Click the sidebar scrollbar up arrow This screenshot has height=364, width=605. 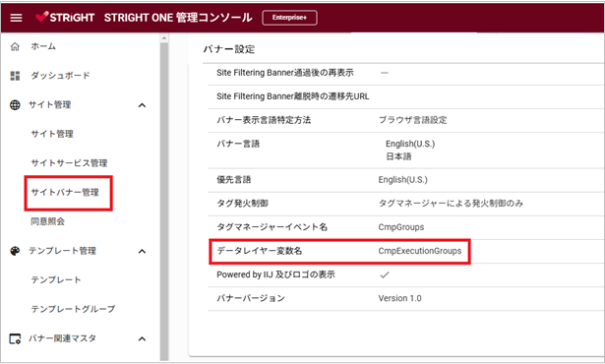pyautogui.click(x=164, y=37)
